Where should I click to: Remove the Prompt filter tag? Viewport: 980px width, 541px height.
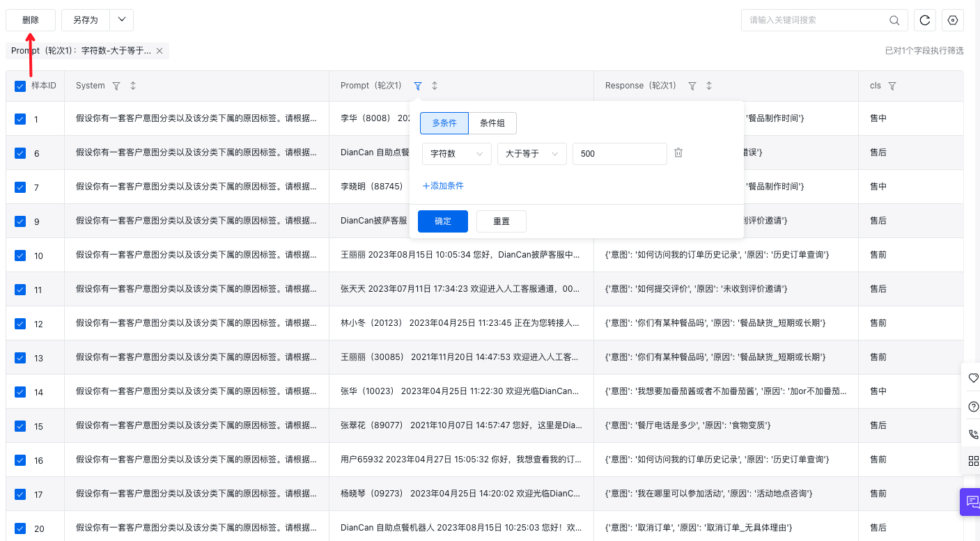(160, 51)
